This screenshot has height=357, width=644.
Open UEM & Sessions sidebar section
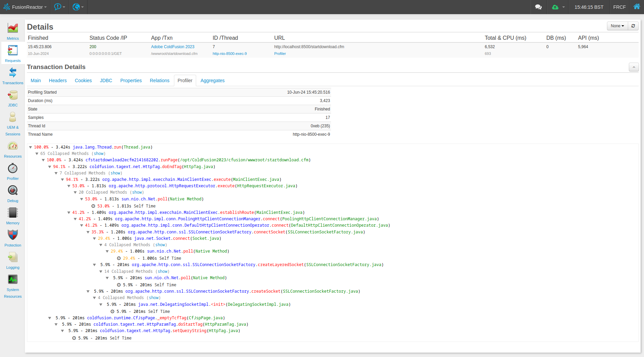pyautogui.click(x=13, y=124)
